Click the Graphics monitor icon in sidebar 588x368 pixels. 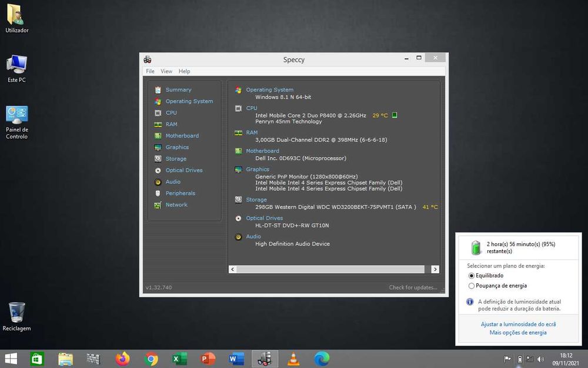tap(158, 147)
